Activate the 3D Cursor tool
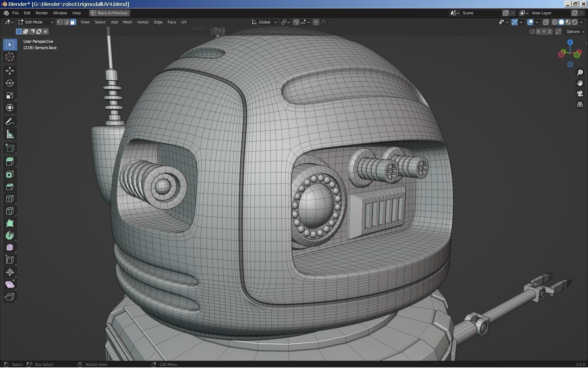 pyautogui.click(x=10, y=57)
